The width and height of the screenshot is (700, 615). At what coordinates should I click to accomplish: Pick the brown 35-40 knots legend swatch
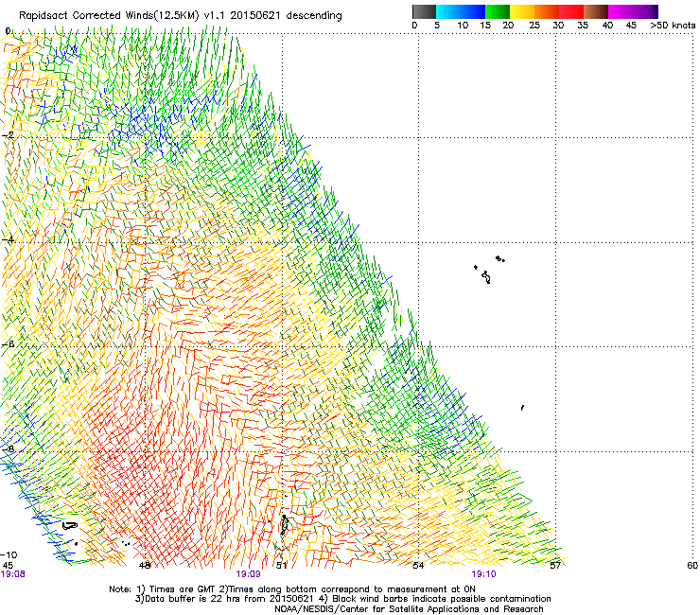pyautogui.click(x=596, y=11)
